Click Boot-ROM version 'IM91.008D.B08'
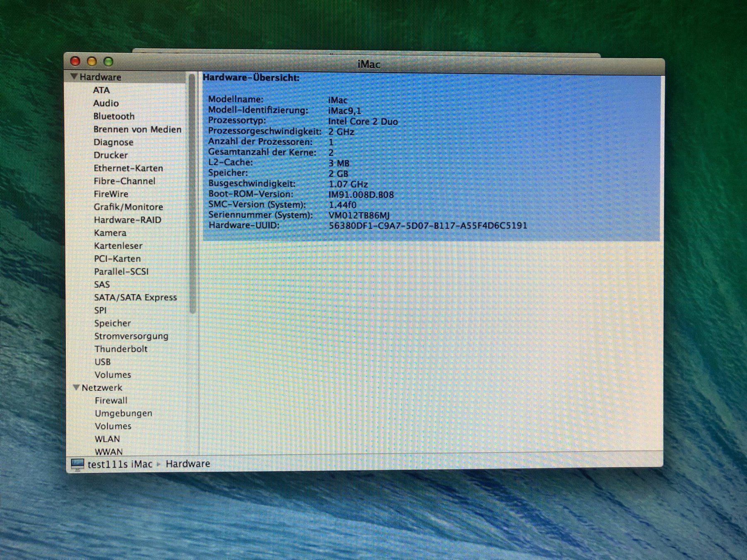The height and width of the screenshot is (560, 747). pyautogui.click(x=361, y=195)
